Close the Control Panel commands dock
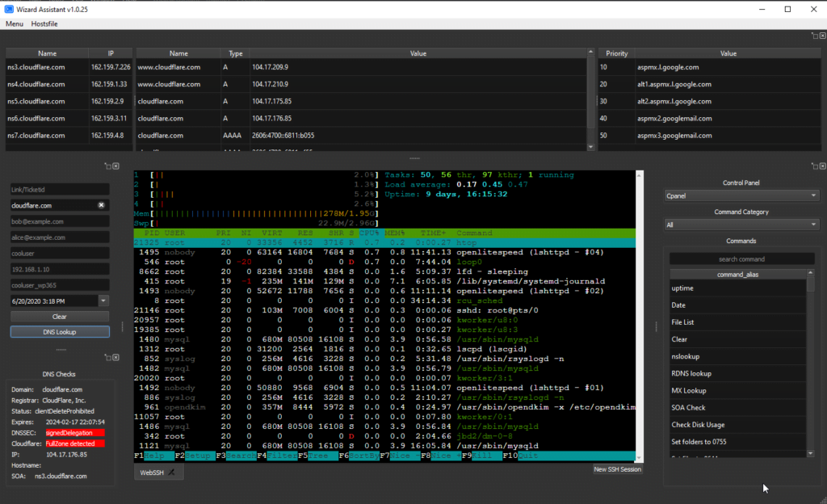The height and width of the screenshot is (504, 827). pos(823,166)
